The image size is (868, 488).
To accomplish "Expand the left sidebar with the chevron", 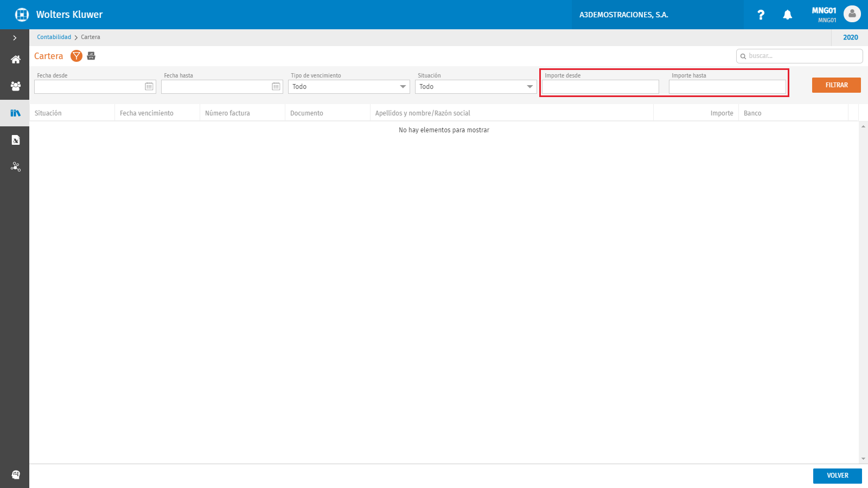I will click(15, 38).
